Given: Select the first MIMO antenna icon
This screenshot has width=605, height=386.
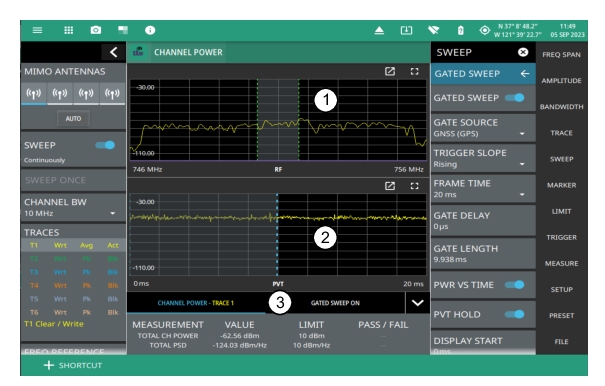Looking at the screenshot, I should [34, 93].
